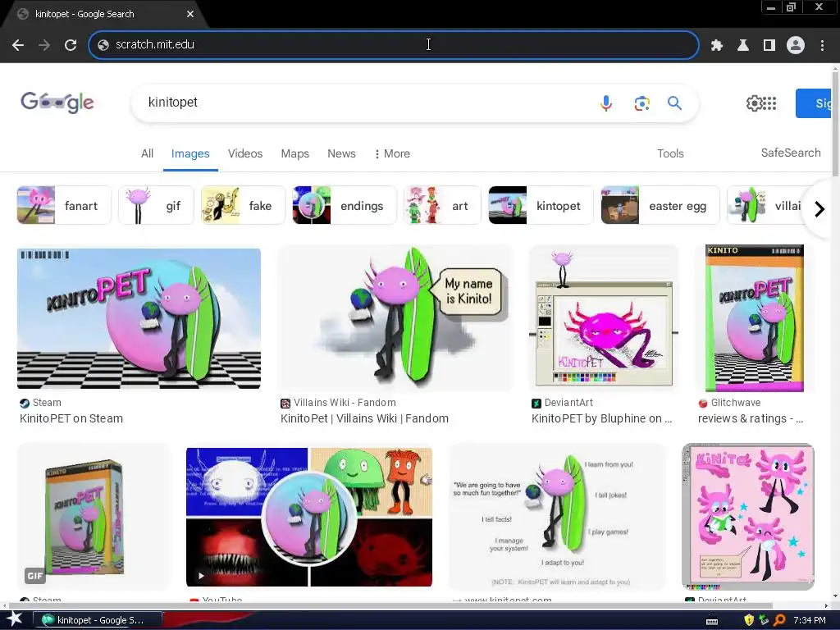The height and width of the screenshot is (630, 840).
Task: Search by image with Google Lens icon
Action: click(x=641, y=103)
